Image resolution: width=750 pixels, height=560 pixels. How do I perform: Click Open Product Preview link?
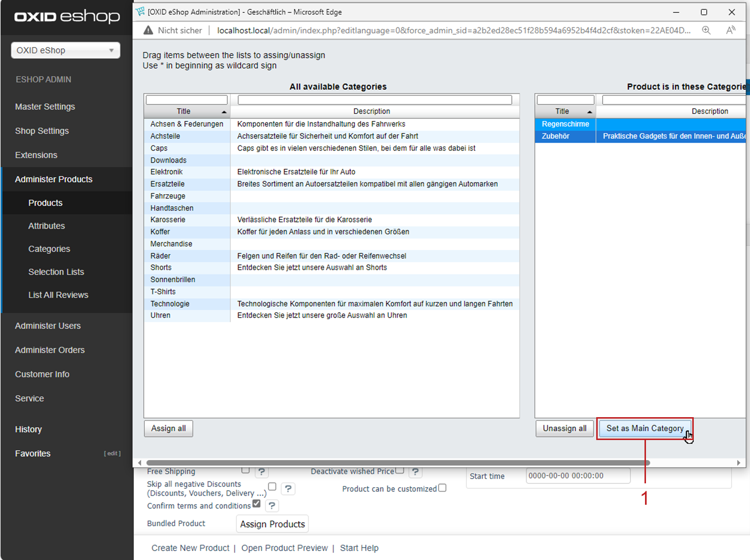(284, 548)
